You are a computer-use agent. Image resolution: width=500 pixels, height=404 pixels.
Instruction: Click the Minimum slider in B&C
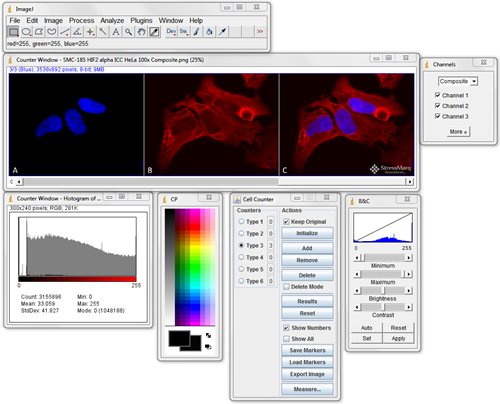(x=383, y=258)
